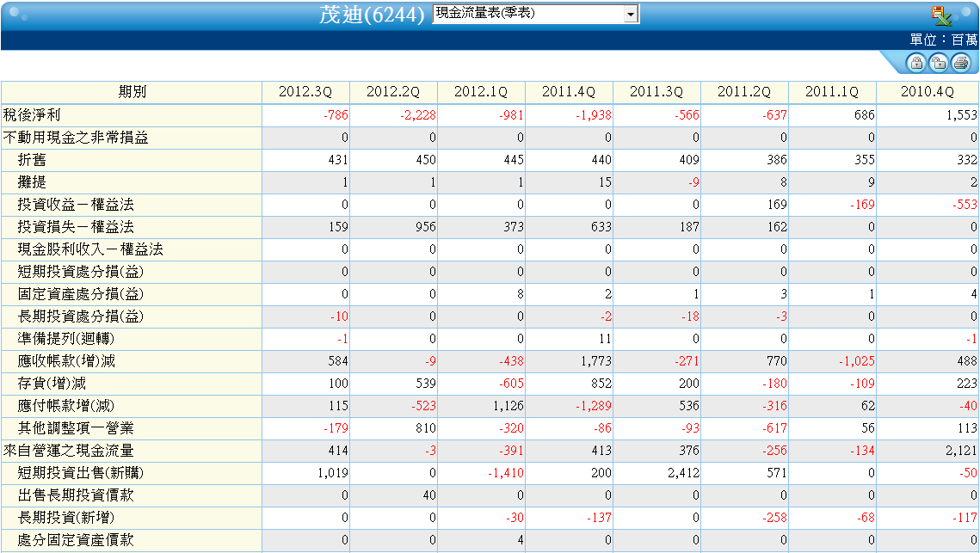Click the 攤提 row label

32,182
